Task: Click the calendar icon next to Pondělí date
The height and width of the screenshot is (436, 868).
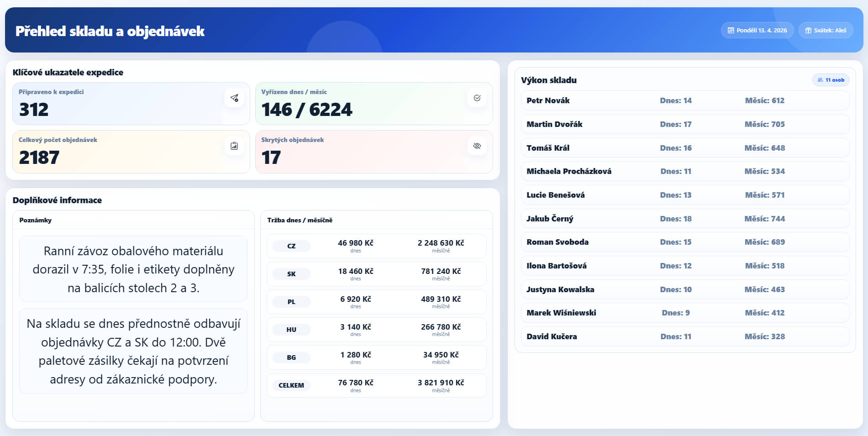Action: tap(731, 31)
